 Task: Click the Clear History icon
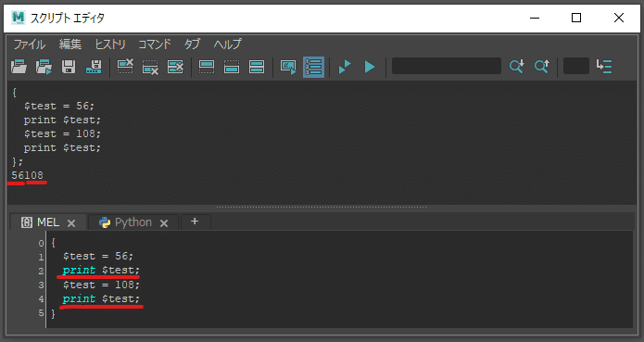125,67
